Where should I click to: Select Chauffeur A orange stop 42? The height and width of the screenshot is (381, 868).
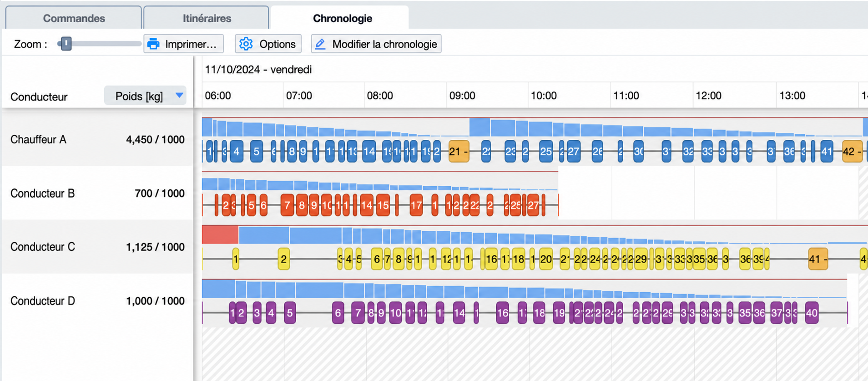click(x=852, y=151)
